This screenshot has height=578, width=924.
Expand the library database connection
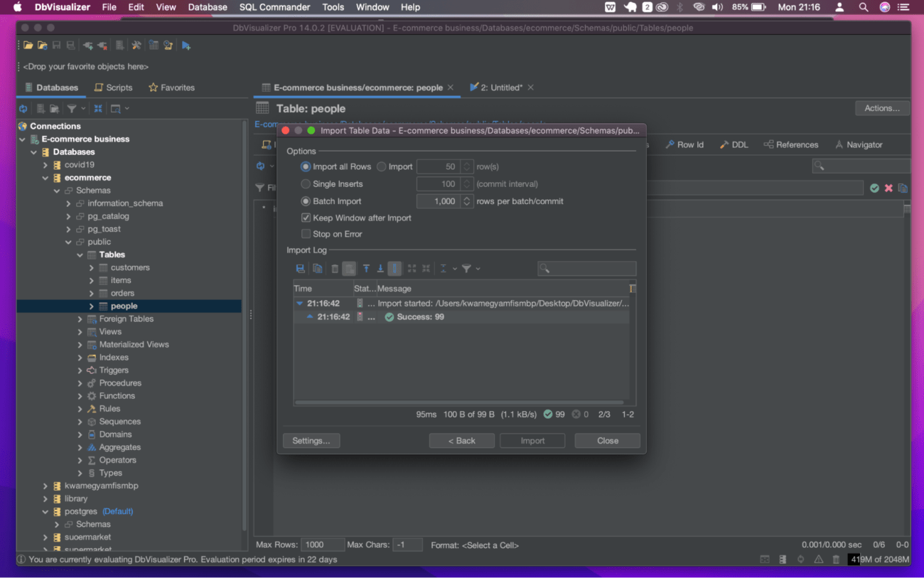coord(45,498)
